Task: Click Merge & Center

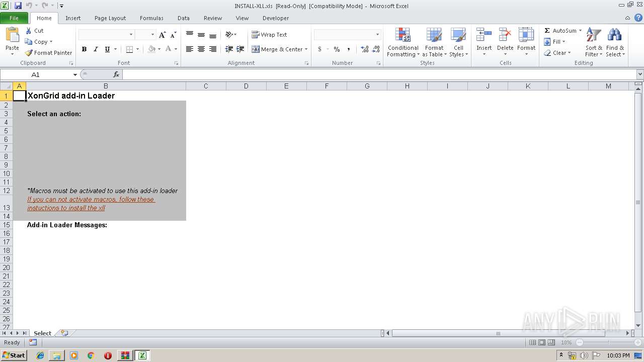Action: (x=277, y=49)
